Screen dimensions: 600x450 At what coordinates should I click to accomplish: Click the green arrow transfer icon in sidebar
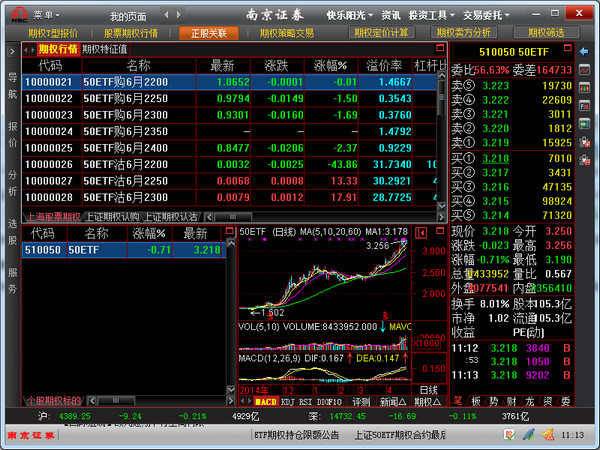584,124
